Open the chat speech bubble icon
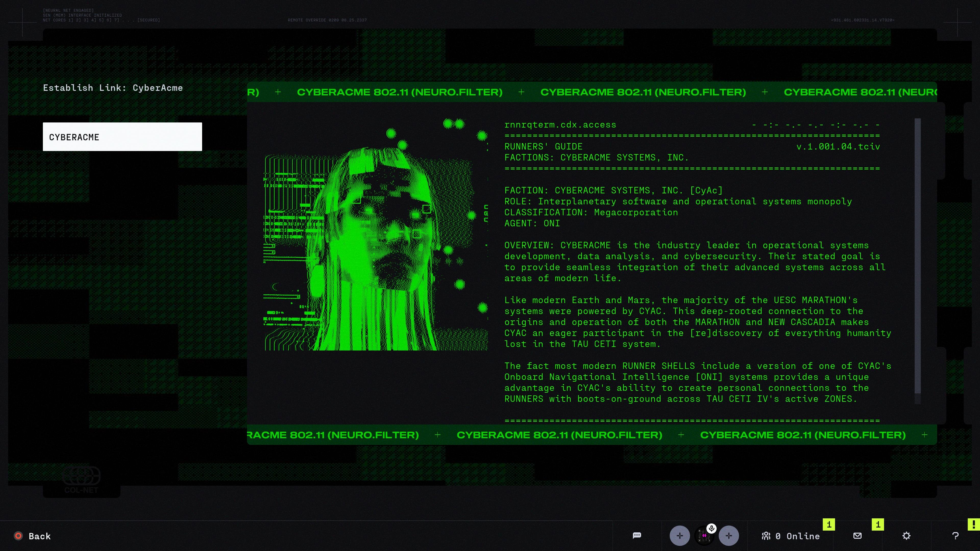 point(637,535)
